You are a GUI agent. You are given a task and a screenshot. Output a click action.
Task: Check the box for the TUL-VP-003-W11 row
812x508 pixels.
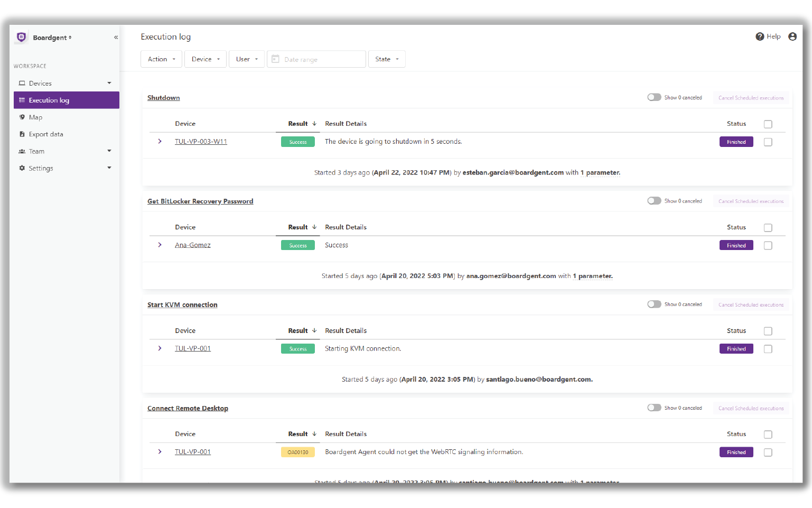(x=768, y=142)
